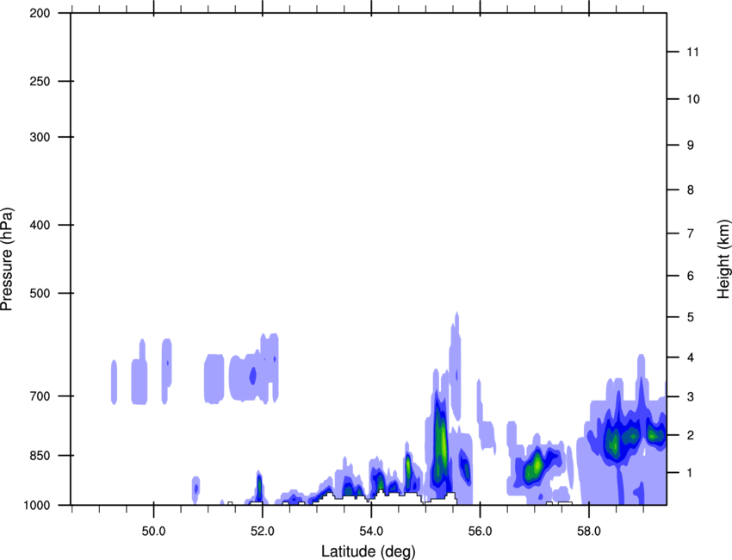Click the 58.0 latitude tick label
Image resolution: width=732 pixels, height=560 pixels.
click(589, 532)
